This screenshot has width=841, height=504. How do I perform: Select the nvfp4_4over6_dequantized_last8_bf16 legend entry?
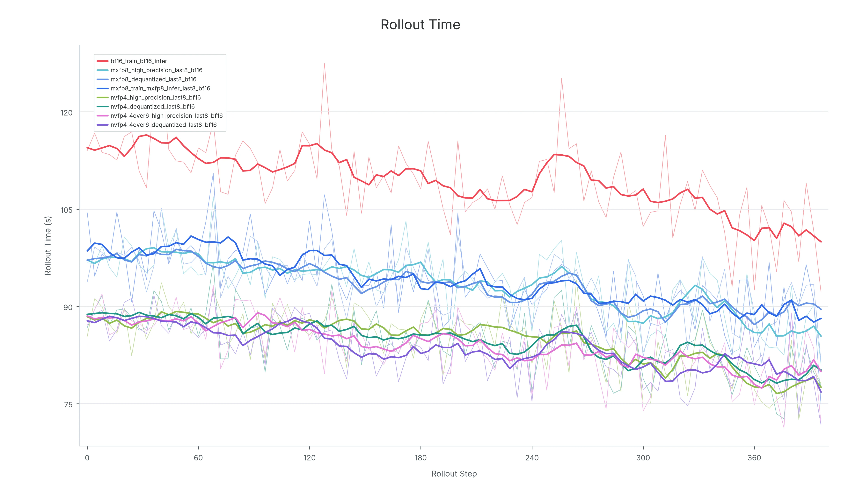tap(157, 125)
